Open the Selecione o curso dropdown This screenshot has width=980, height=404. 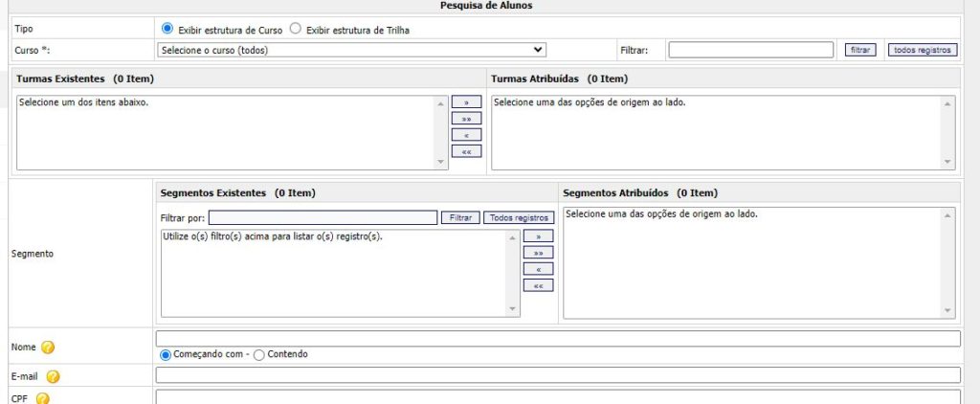[351, 50]
